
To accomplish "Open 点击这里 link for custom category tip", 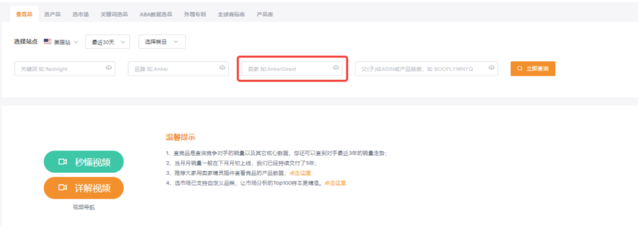I will [335, 183].
